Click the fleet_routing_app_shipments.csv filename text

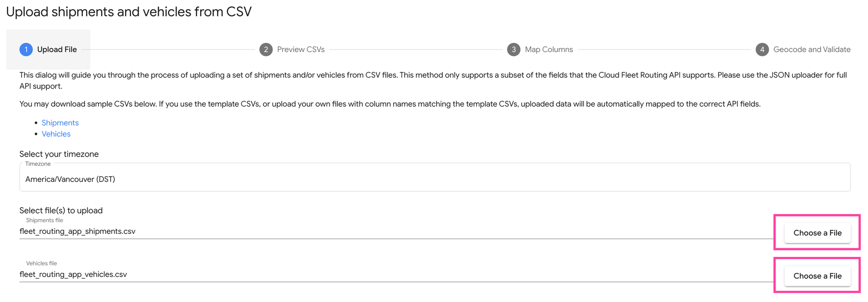(x=77, y=231)
